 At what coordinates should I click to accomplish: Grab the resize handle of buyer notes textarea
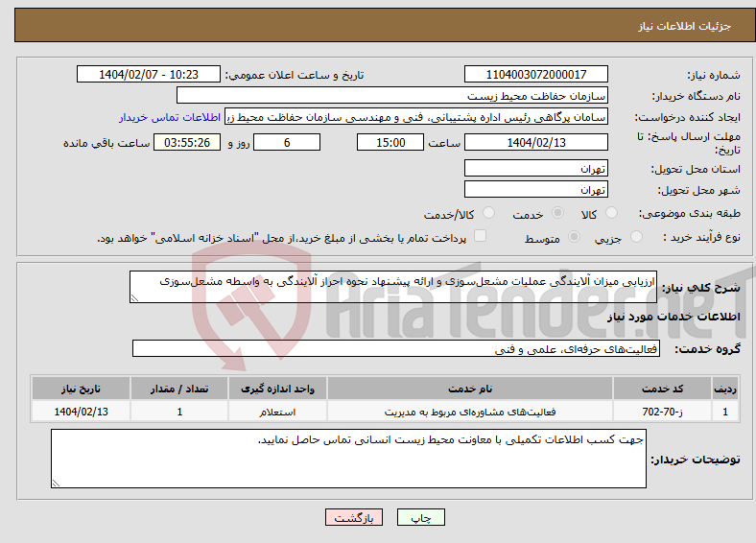(56, 484)
